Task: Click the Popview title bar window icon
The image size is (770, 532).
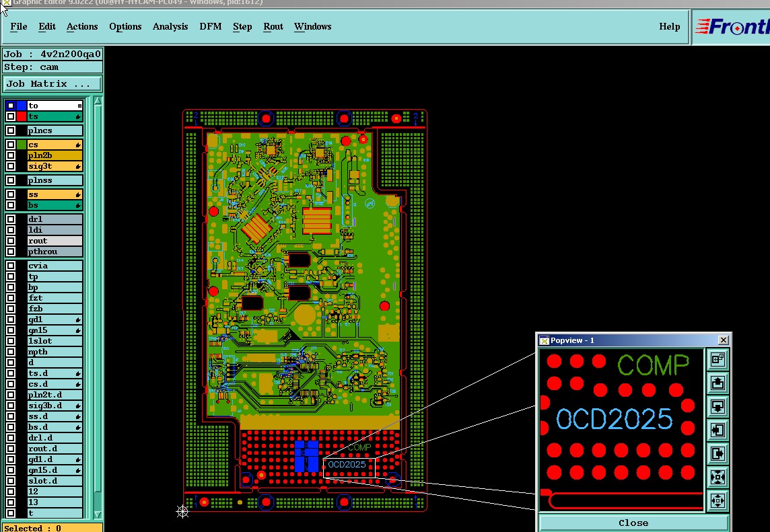Action: pos(544,340)
